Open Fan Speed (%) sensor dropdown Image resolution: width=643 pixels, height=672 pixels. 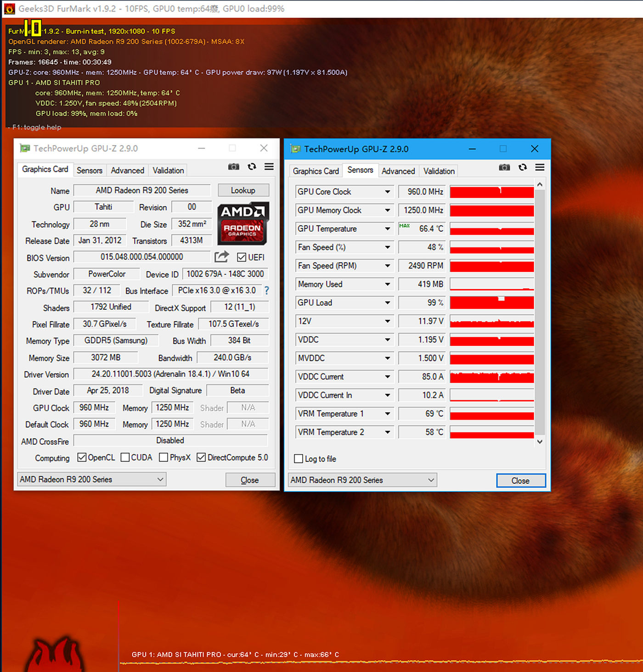tap(388, 247)
